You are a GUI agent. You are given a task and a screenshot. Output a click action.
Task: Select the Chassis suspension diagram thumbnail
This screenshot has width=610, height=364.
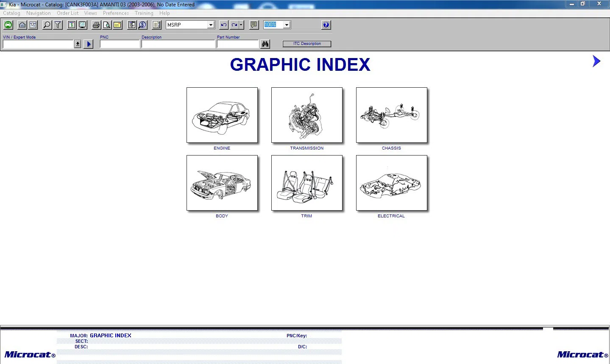(392, 115)
